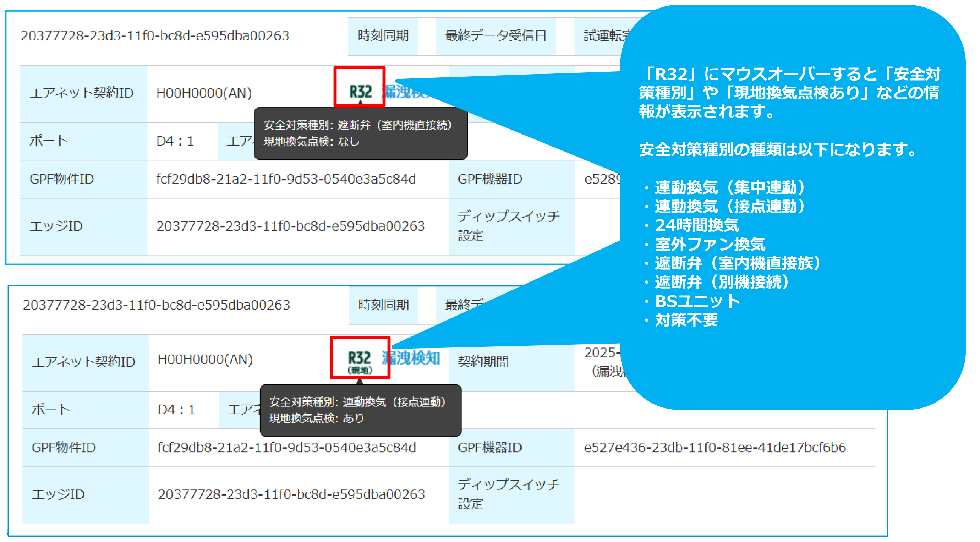The image size is (980, 542).
Task: Select the 最終データ受信日 tab in the upper panel
Action: [x=496, y=36]
